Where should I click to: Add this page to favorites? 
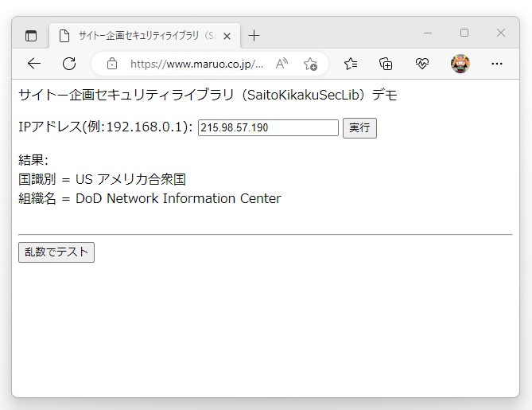tap(310, 64)
